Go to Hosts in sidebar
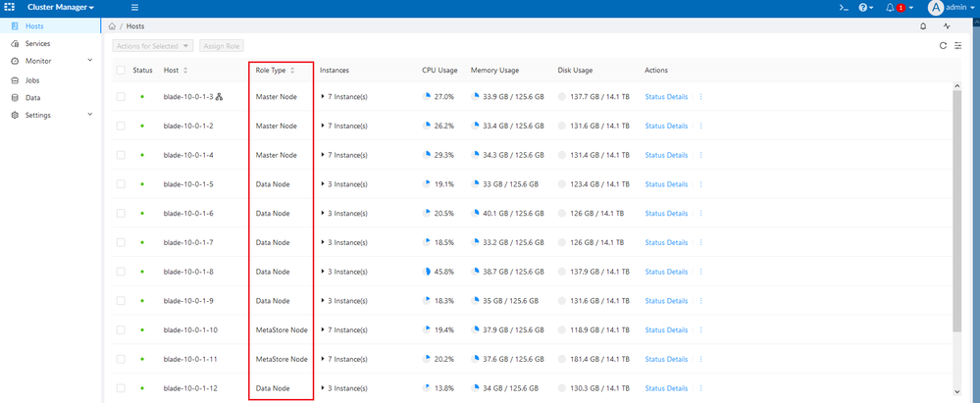980x403 pixels. tap(50, 26)
